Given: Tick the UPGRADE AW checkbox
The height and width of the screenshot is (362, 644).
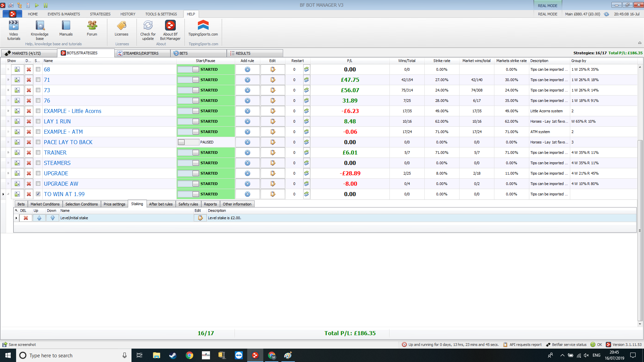Looking at the screenshot, I should coord(38,184).
